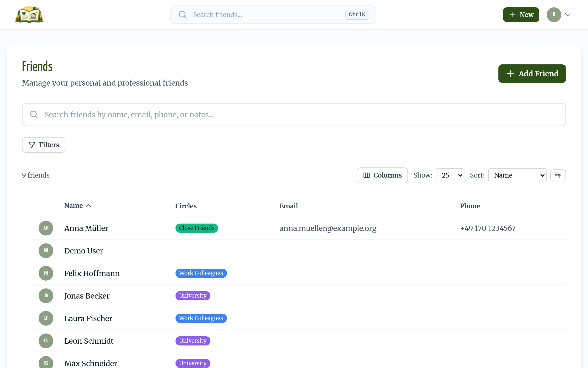Click the Ctrl K shortcut badge
This screenshot has width=588, height=368.
357,14
